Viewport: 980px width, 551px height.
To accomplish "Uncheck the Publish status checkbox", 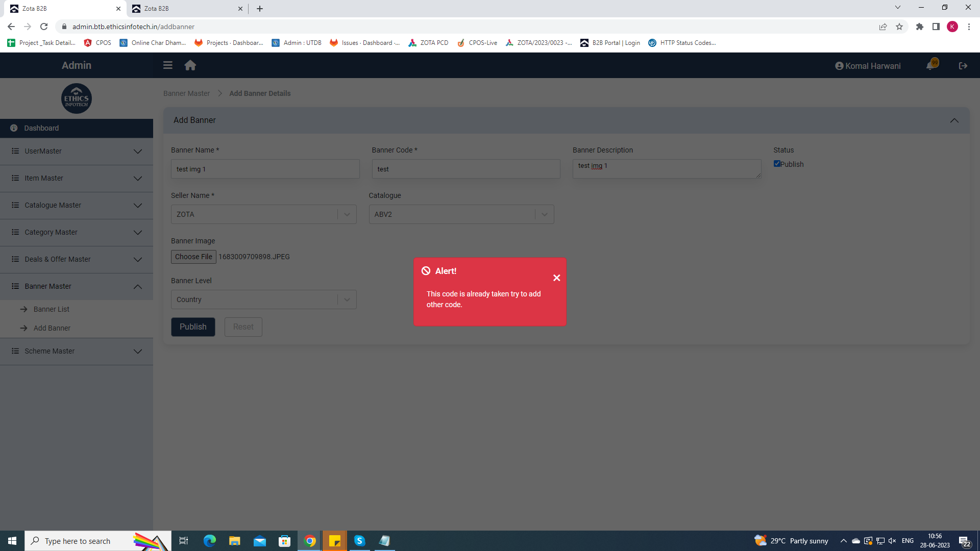I will [777, 164].
